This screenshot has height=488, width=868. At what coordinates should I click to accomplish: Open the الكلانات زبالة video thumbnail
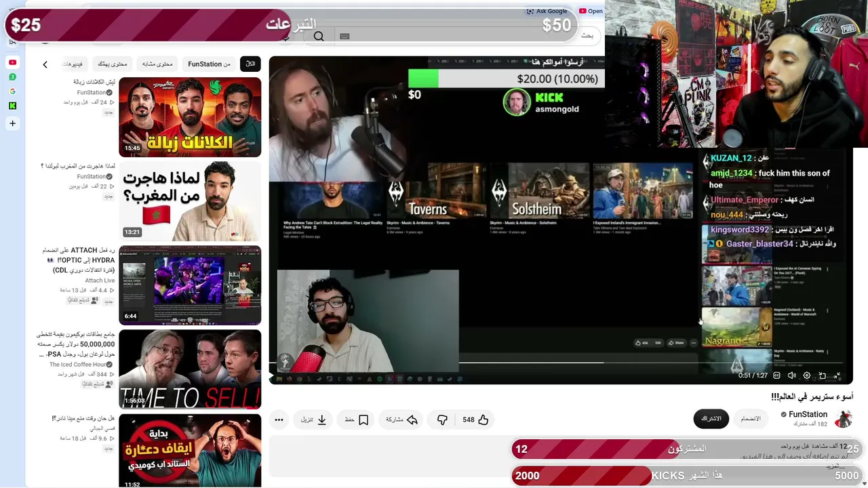[x=190, y=117]
